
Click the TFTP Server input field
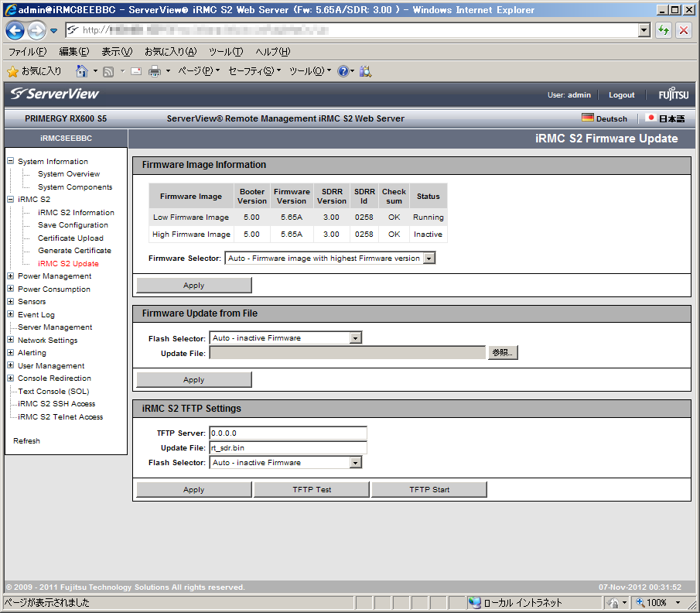click(x=288, y=433)
